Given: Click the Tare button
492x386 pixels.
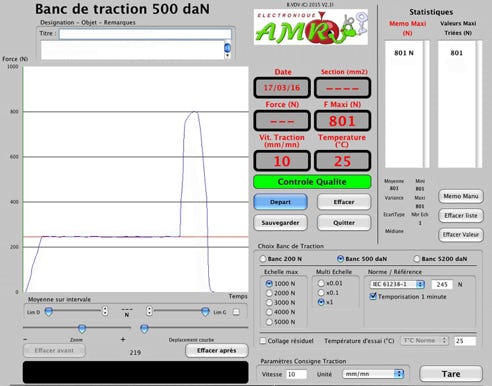Looking at the screenshot, I should pyautogui.click(x=451, y=374).
